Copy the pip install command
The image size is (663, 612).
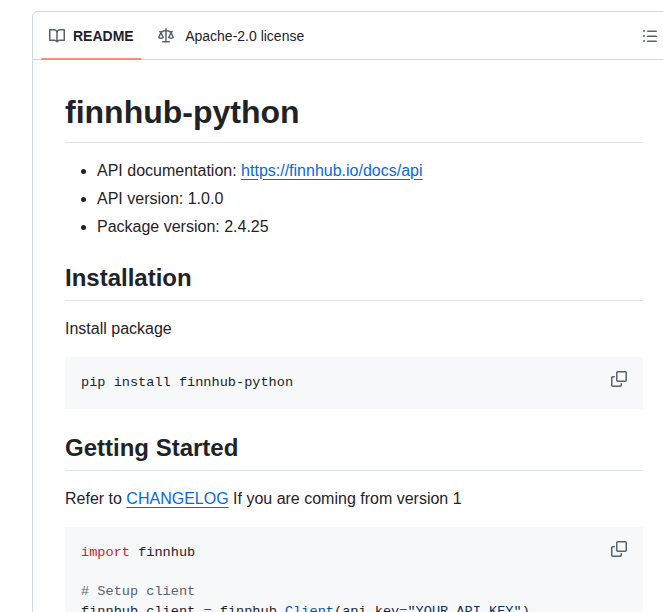click(619, 379)
